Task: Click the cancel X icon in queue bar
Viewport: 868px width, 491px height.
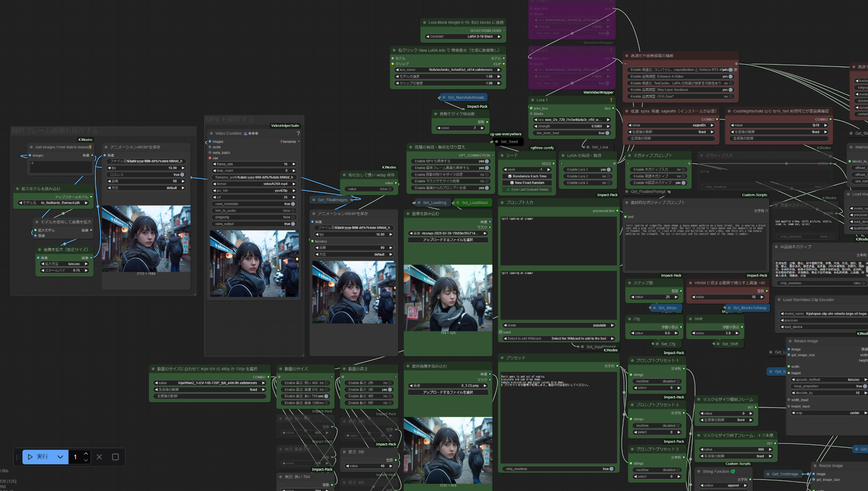Action: (x=99, y=457)
